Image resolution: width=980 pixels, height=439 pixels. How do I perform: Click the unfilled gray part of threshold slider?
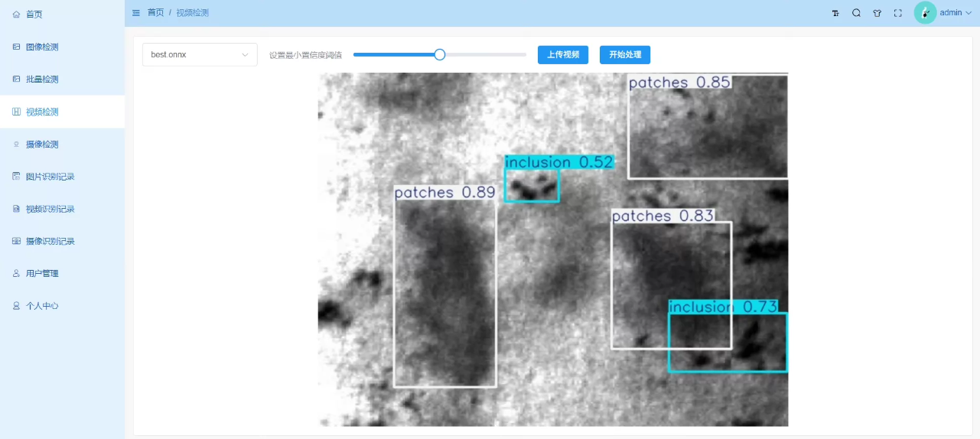coord(486,54)
